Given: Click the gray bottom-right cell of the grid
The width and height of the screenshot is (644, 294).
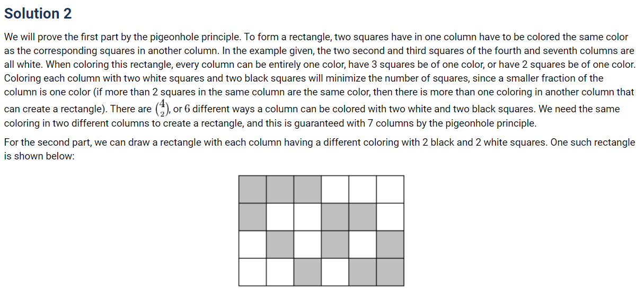Looking at the screenshot, I should point(390,272).
